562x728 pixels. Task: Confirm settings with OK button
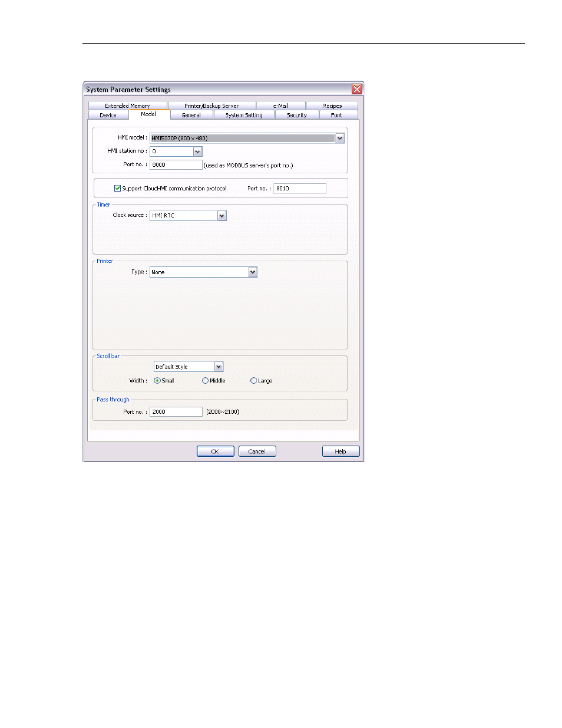click(x=216, y=452)
